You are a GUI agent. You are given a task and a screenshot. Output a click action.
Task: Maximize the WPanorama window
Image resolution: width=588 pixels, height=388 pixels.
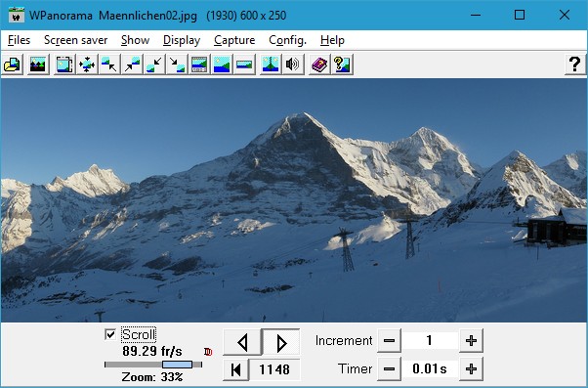tap(520, 15)
